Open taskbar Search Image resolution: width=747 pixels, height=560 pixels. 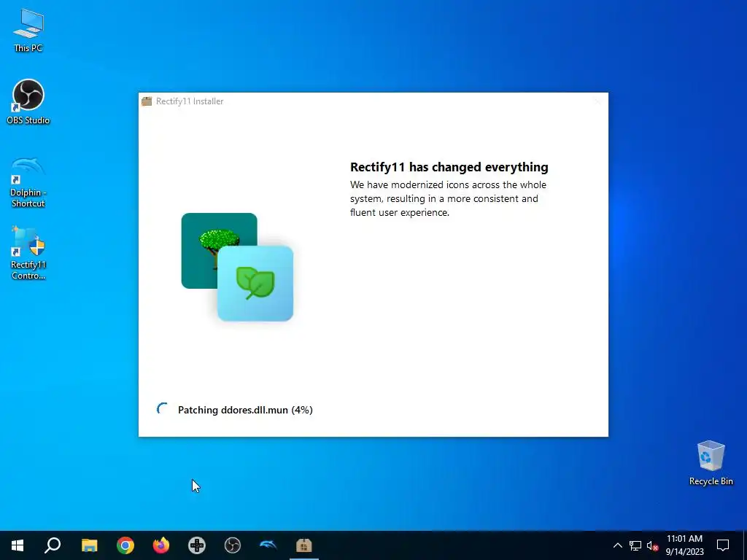(x=53, y=545)
